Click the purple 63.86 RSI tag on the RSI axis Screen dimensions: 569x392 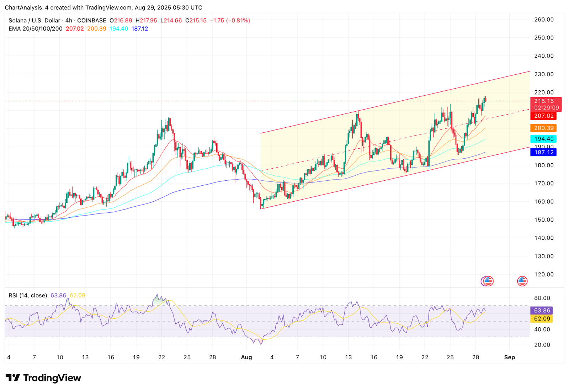[x=542, y=311]
